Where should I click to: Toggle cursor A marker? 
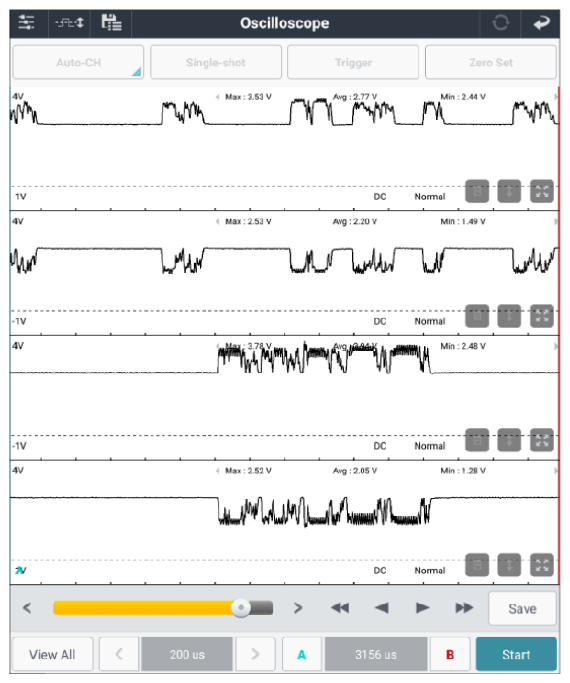302,654
